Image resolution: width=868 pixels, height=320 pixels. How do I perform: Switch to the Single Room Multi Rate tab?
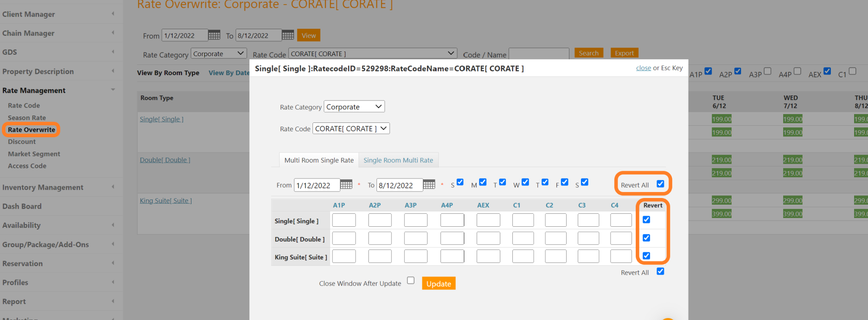pyautogui.click(x=398, y=160)
